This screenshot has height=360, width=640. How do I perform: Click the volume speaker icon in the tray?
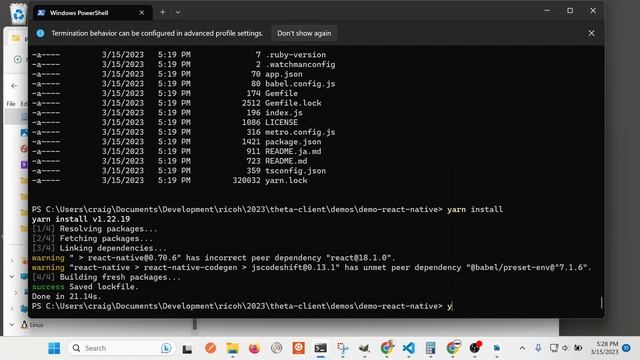click(565, 348)
